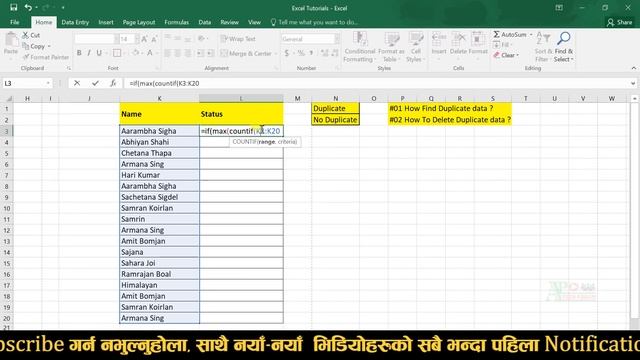Click the Paste clipboard icon
The height and width of the screenshot is (360, 640).
click(x=11, y=40)
